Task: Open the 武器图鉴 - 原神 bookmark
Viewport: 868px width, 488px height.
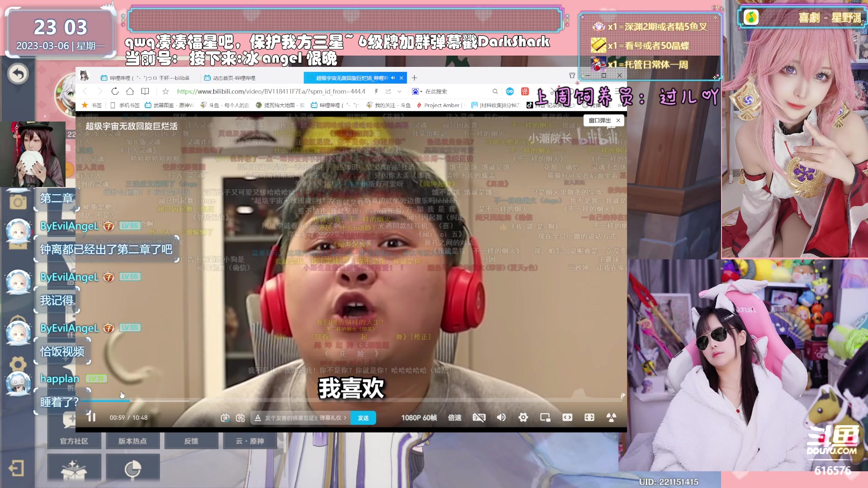Action: pyautogui.click(x=169, y=105)
